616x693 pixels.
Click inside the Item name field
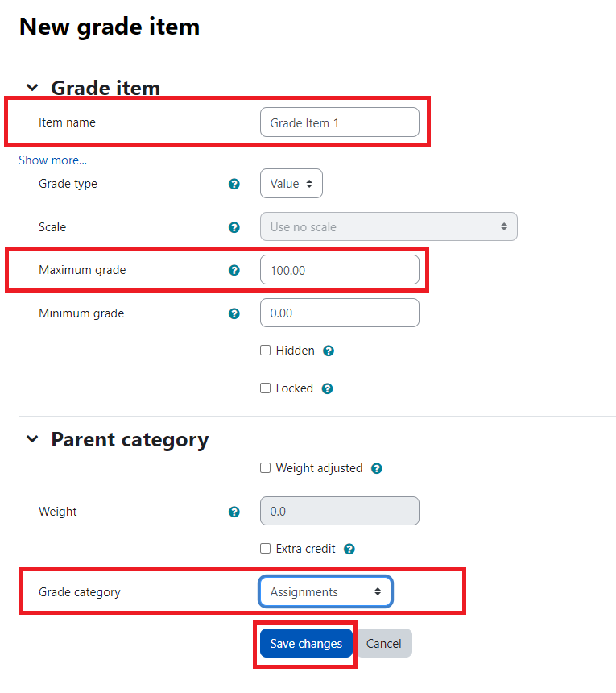[x=339, y=122]
